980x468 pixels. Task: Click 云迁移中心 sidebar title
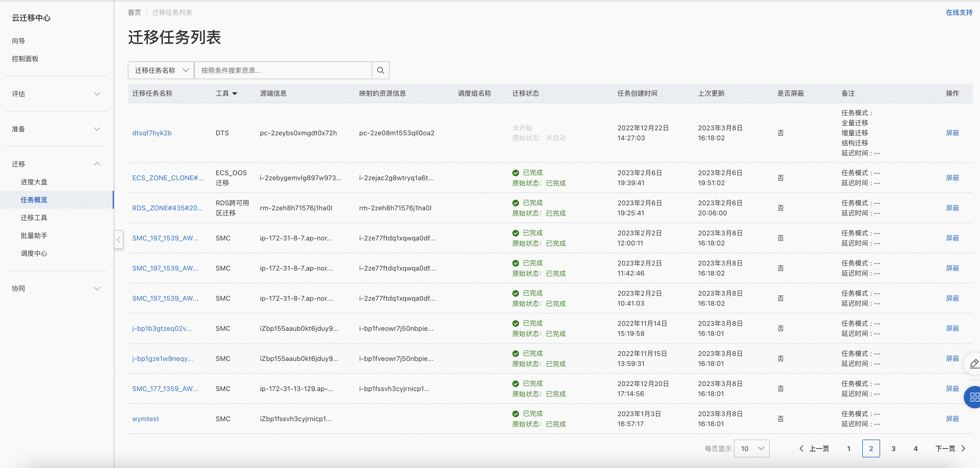click(31, 18)
